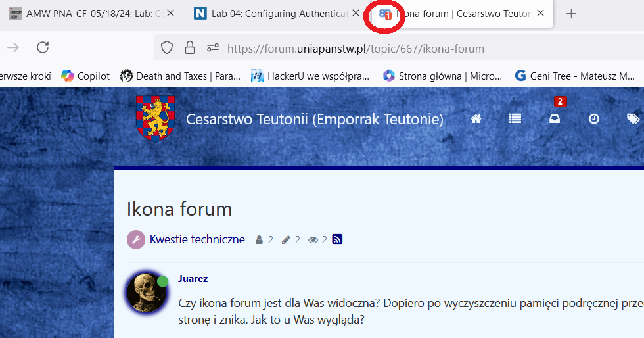
Task: Open the topic RSS feed icon
Action: click(337, 239)
